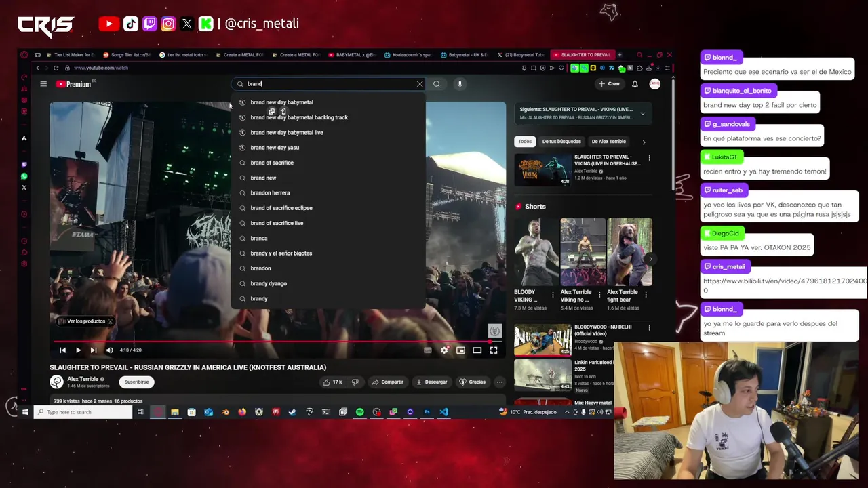Image resolution: width=868 pixels, height=488 pixels.
Task: Select suggestion 'brand new day babymetal'
Action: (328, 102)
